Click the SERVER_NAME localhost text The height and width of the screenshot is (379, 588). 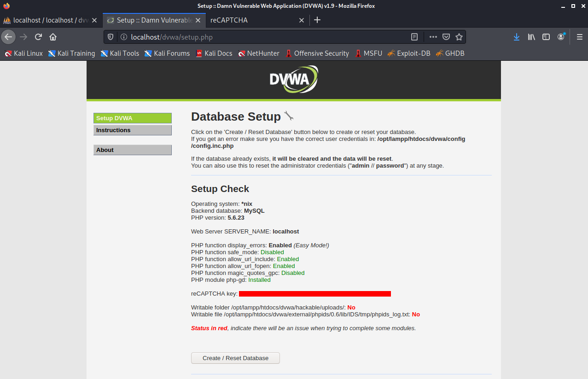[245, 232]
